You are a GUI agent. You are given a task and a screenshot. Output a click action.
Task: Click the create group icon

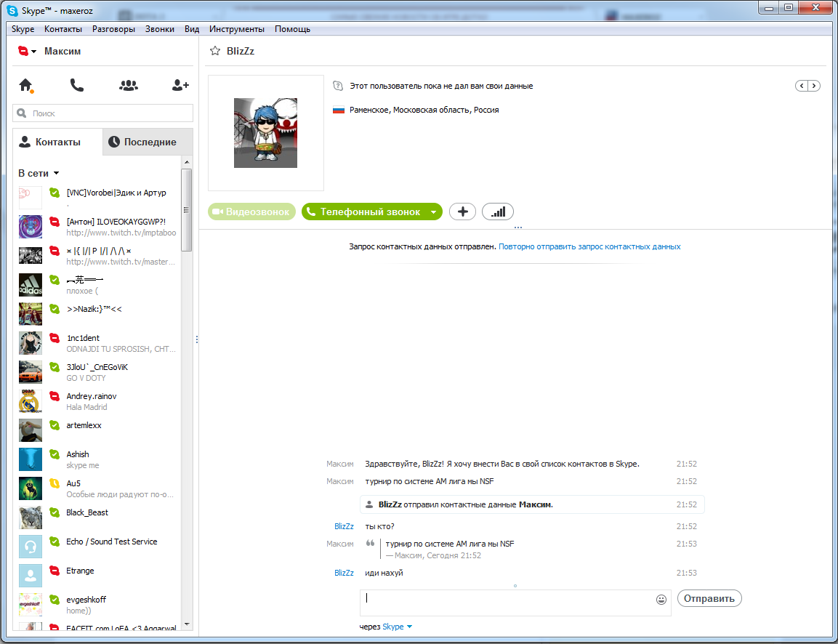pos(128,85)
